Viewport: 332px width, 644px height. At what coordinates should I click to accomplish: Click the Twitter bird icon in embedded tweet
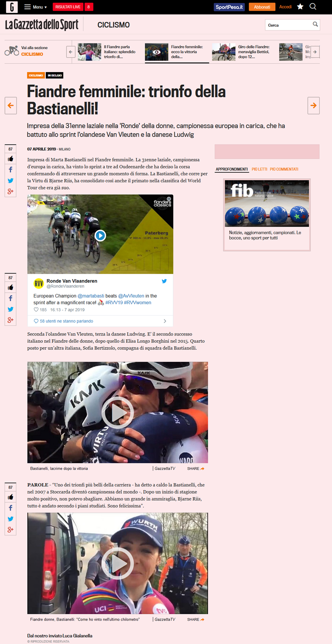[164, 281]
